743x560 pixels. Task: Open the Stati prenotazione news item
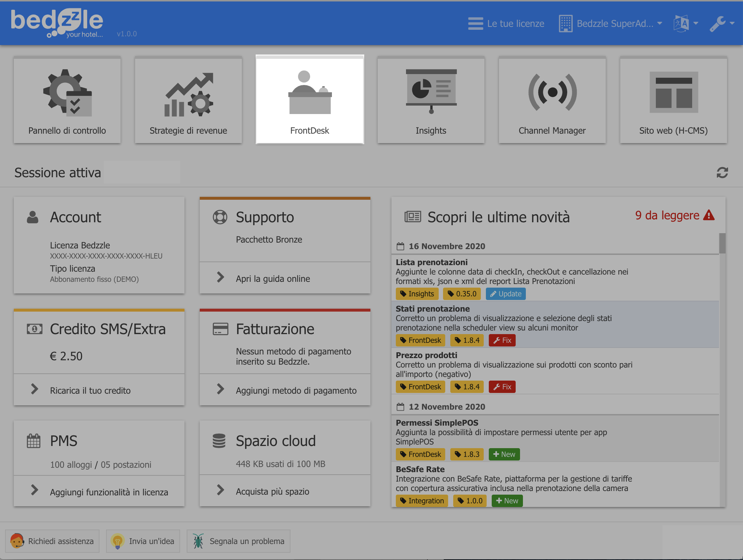555,324
